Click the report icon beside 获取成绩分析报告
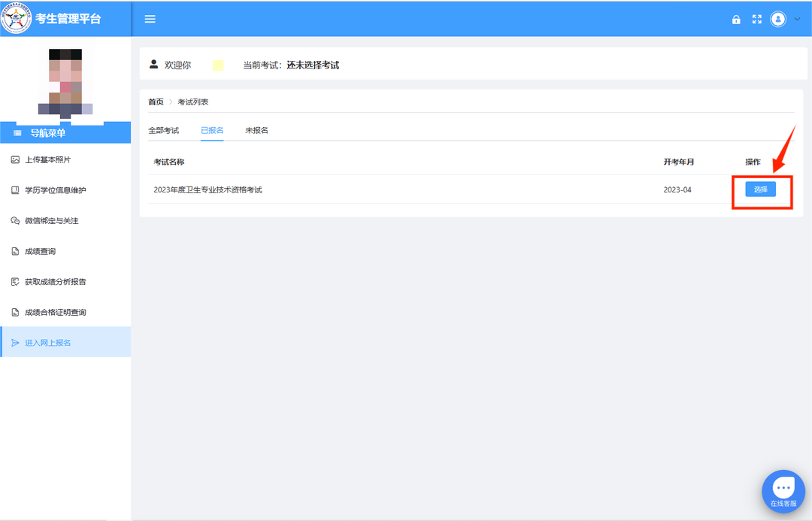Viewport: 812px width, 521px height. 15,282
